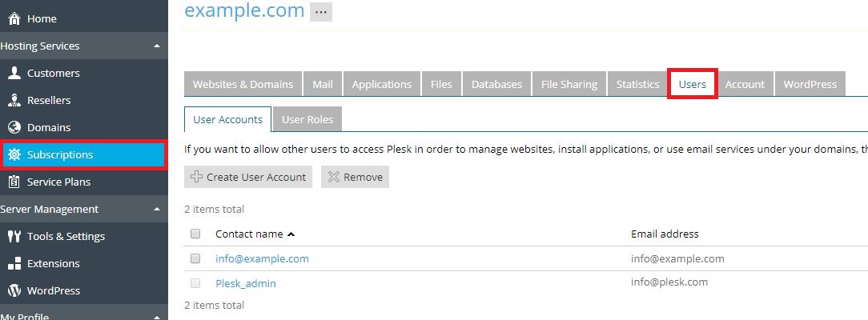
Task: Open Customers via its person icon
Action: coord(14,73)
